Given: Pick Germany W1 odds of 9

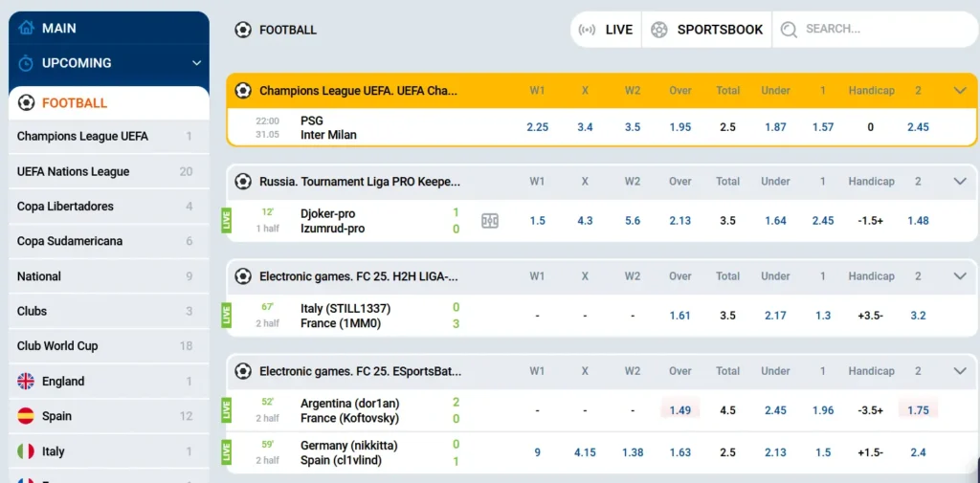Looking at the screenshot, I should (x=537, y=452).
